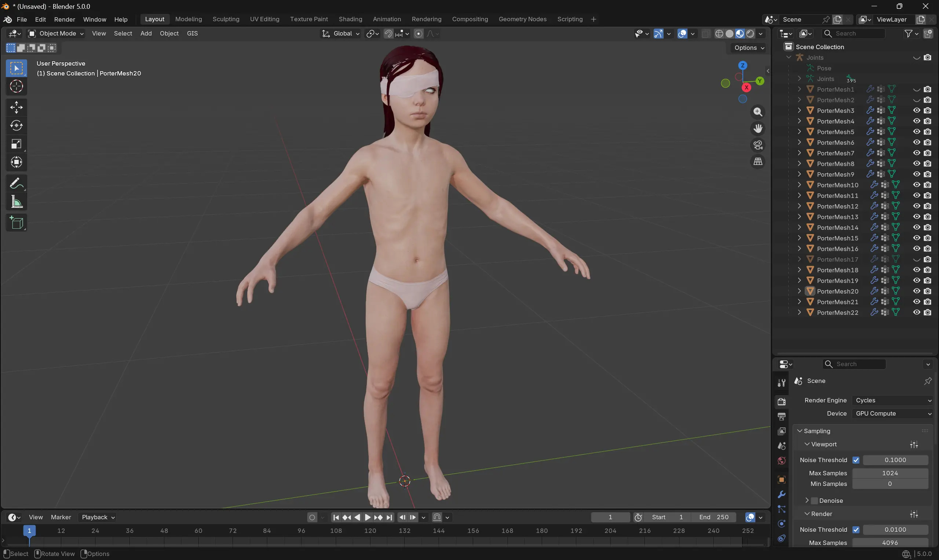Activate the 3D Cursor tool
The image size is (939, 560).
[x=16, y=86]
